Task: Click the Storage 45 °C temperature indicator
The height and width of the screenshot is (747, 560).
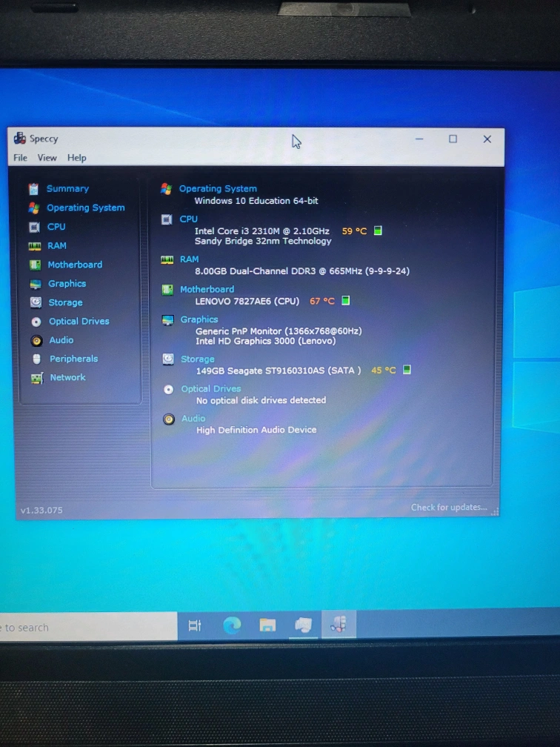Action: (384, 371)
